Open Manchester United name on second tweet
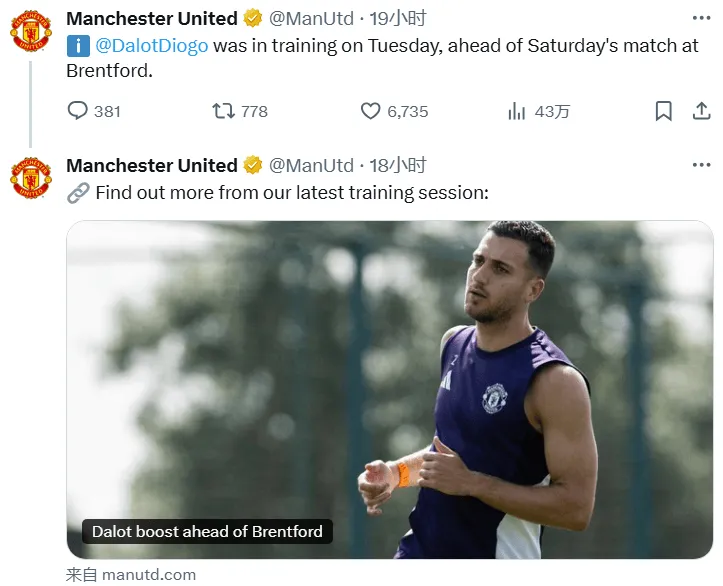 [x=151, y=165]
